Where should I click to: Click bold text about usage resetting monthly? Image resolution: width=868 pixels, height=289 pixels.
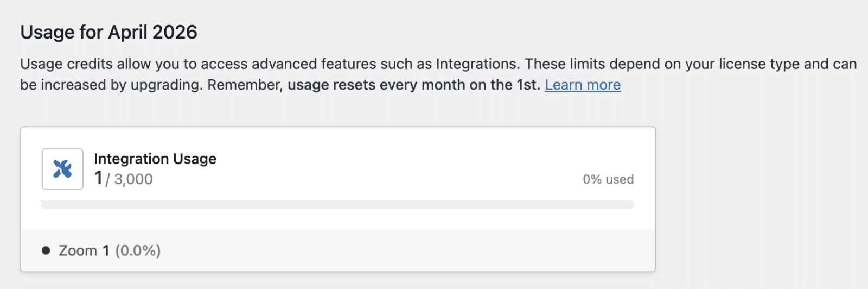(413, 85)
